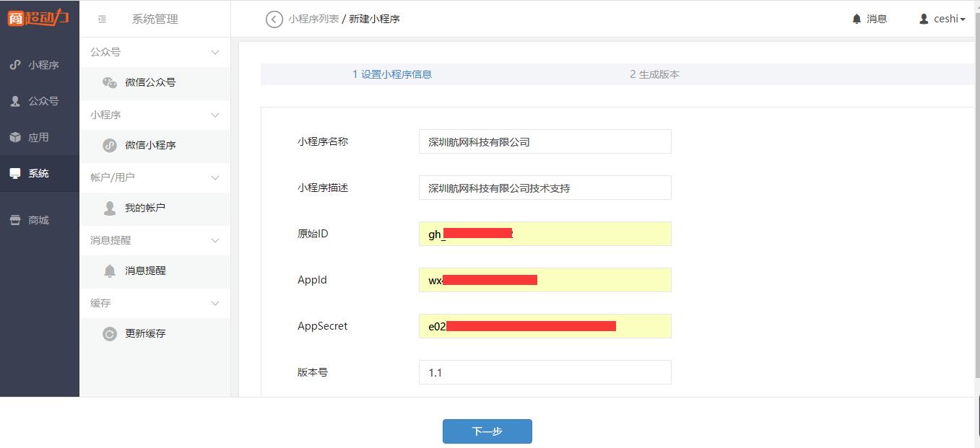The image size is (980, 448).
Task: Collapse the 公众号 section chevron
Action: coord(214,52)
